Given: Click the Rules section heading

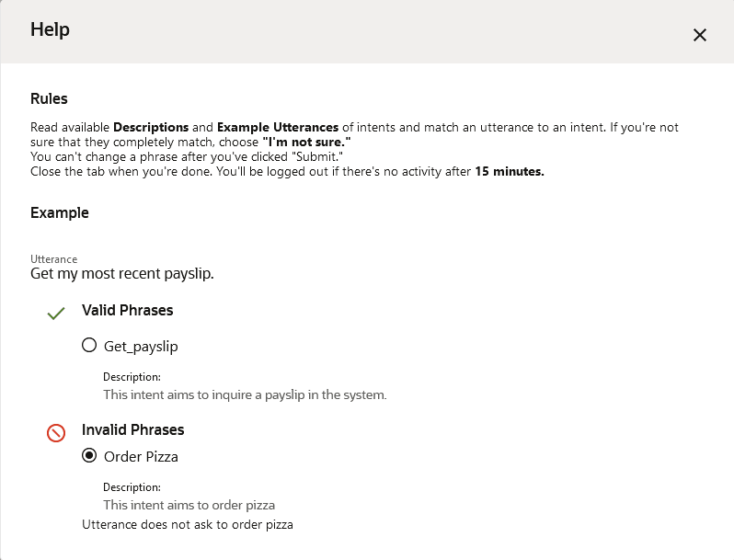Looking at the screenshot, I should pyautogui.click(x=49, y=98).
